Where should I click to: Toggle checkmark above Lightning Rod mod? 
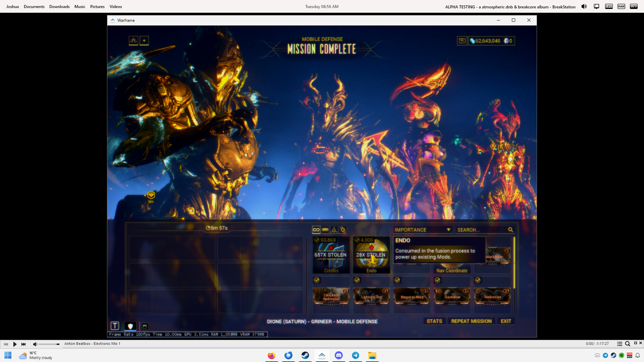pyautogui.click(x=357, y=280)
